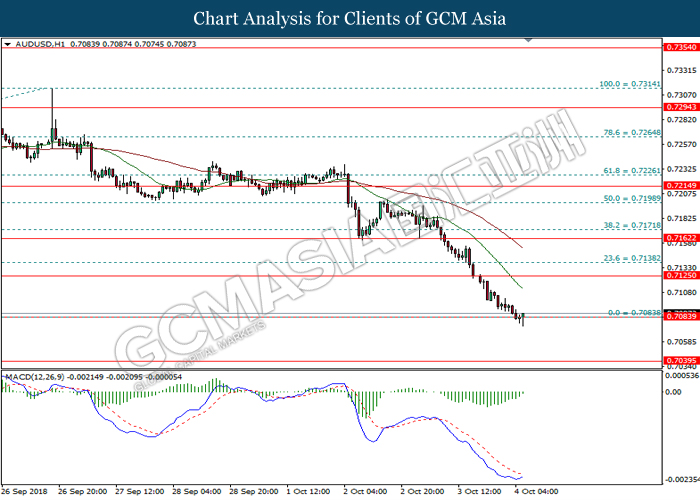The height and width of the screenshot is (500, 700).
Task: Click the 4 Oct 04:00 time label
Action: tap(536, 492)
